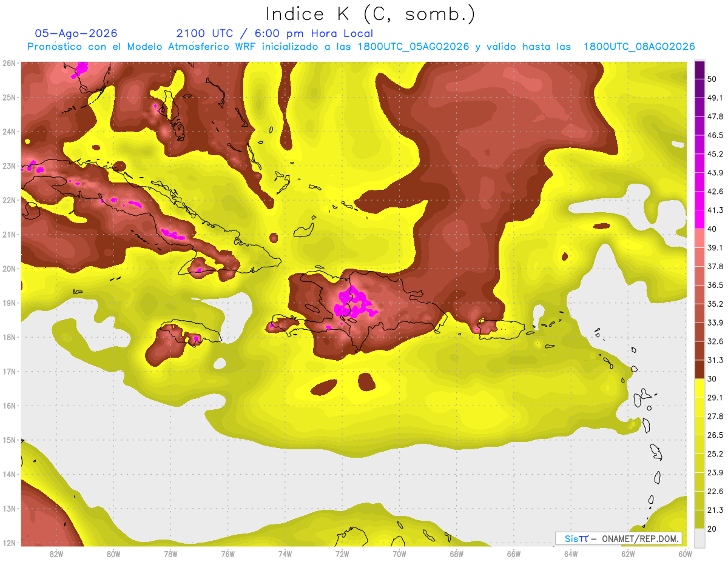This screenshot has width=728, height=562.
Task: Click the legend value '22.6'
Action: pyautogui.click(x=716, y=492)
